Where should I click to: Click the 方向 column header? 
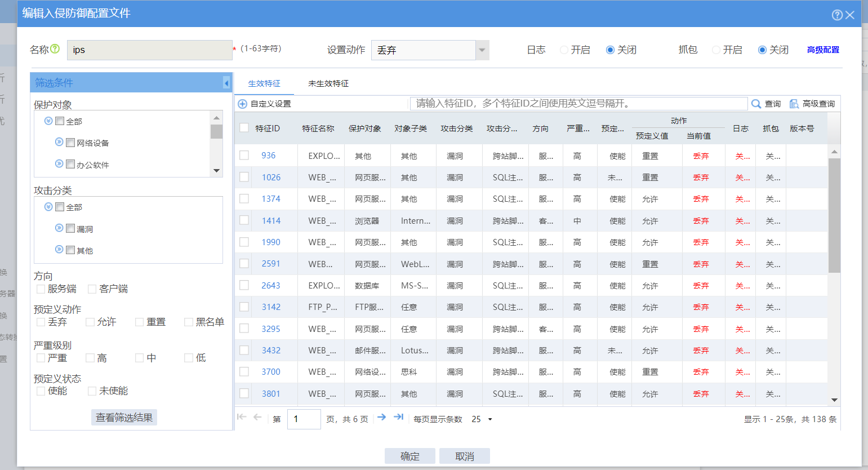540,128
